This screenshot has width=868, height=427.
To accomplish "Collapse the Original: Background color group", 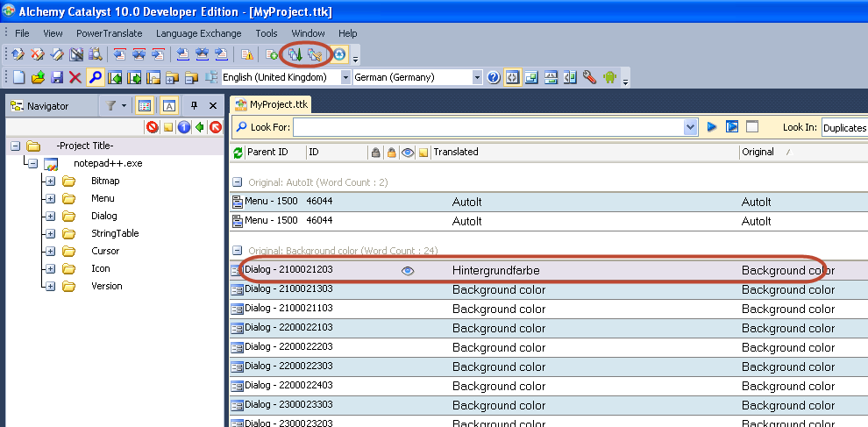I will pyautogui.click(x=237, y=251).
